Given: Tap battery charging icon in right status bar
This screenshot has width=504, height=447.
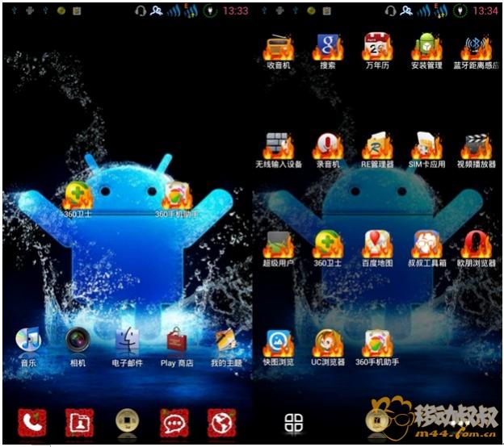Looking at the screenshot, I should [x=460, y=11].
